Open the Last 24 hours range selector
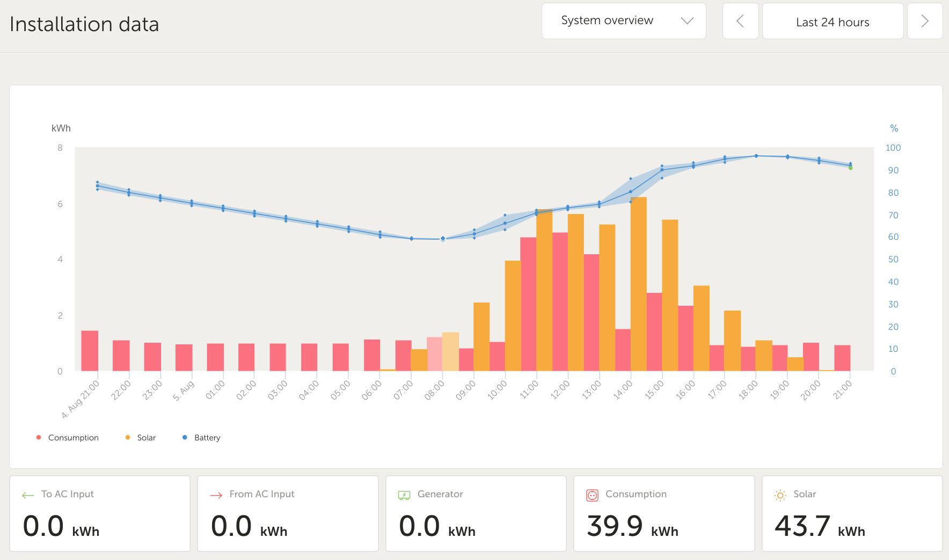 832,22
